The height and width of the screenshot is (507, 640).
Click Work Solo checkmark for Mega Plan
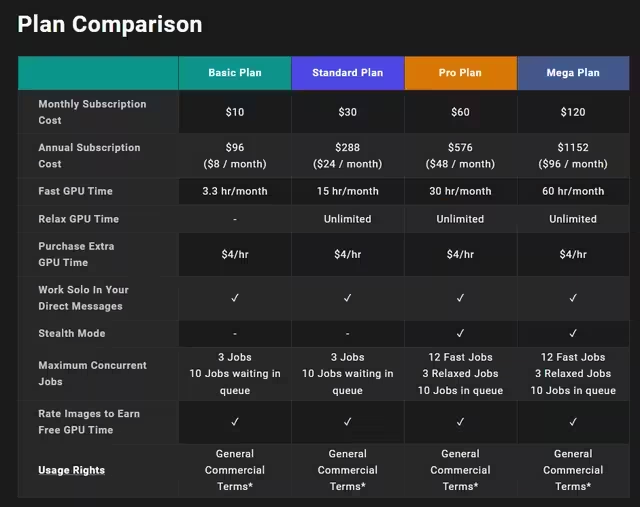point(573,298)
